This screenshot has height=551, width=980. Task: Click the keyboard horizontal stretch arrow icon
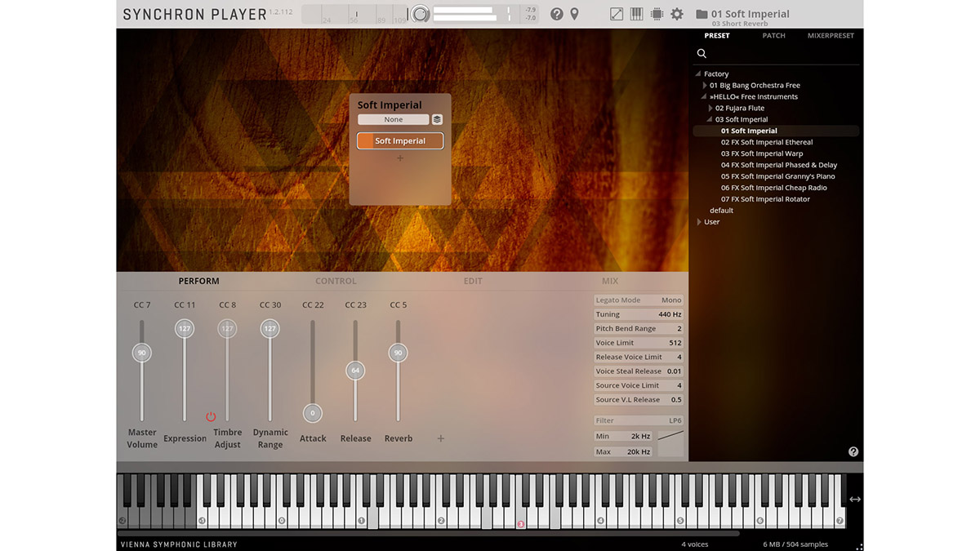[855, 500]
